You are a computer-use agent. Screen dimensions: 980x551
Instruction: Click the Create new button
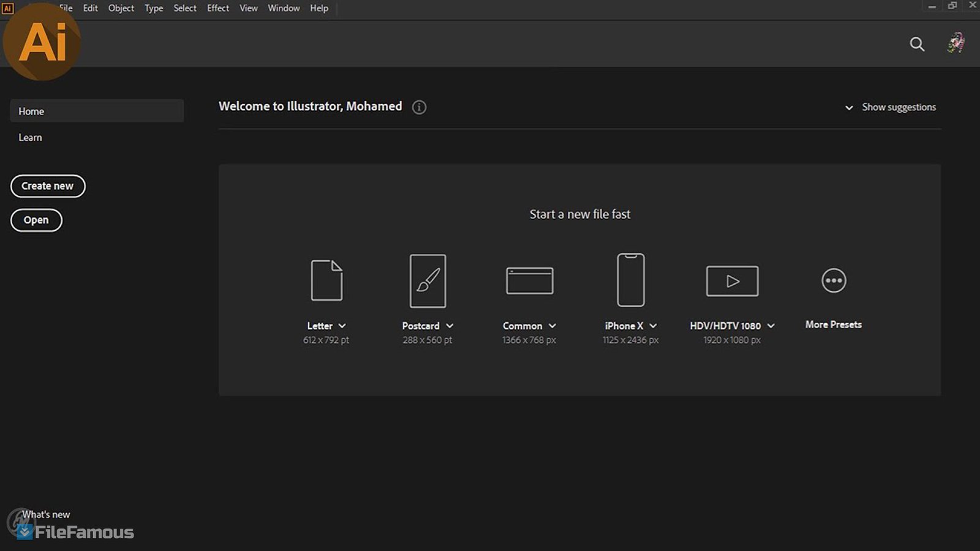pyautogui.click(x=48, y=186)
